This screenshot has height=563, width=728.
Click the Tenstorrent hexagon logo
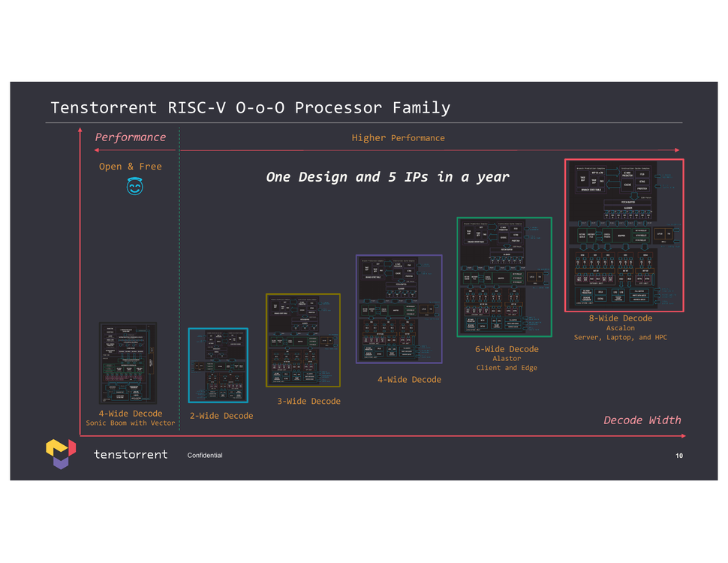coord(60,453)
